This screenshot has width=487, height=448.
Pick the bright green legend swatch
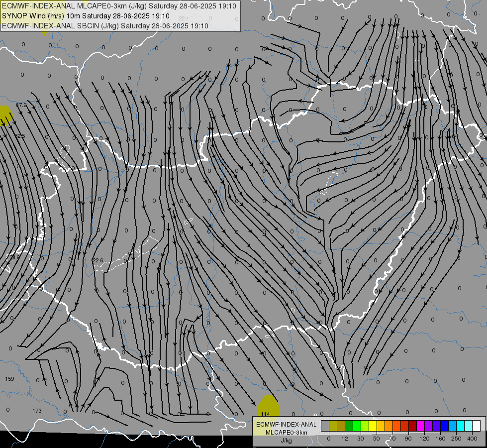tap(357, 426)
